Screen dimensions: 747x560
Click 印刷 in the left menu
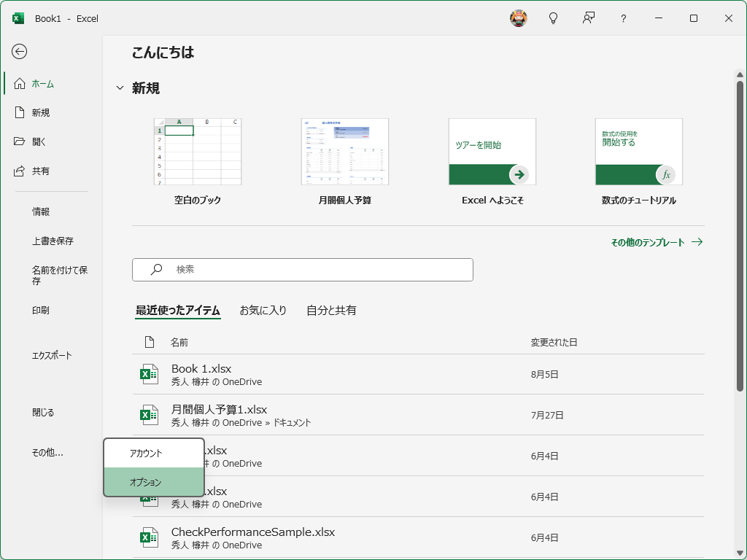[x=40, y=310]
